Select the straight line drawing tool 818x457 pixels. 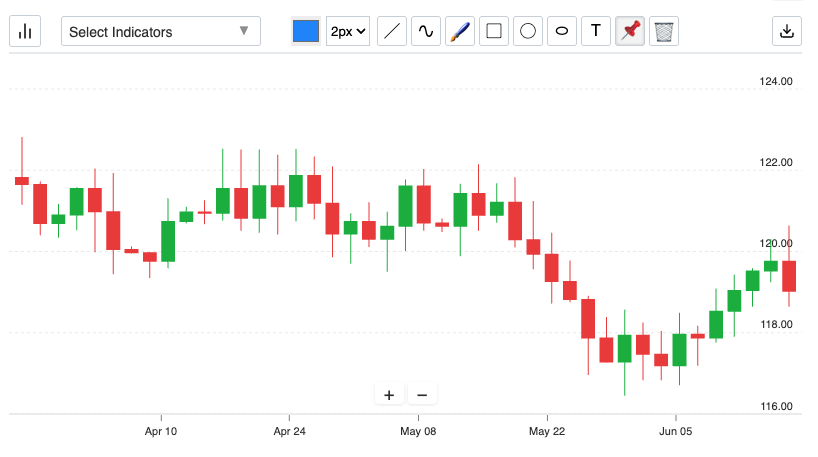click(392, 31)
